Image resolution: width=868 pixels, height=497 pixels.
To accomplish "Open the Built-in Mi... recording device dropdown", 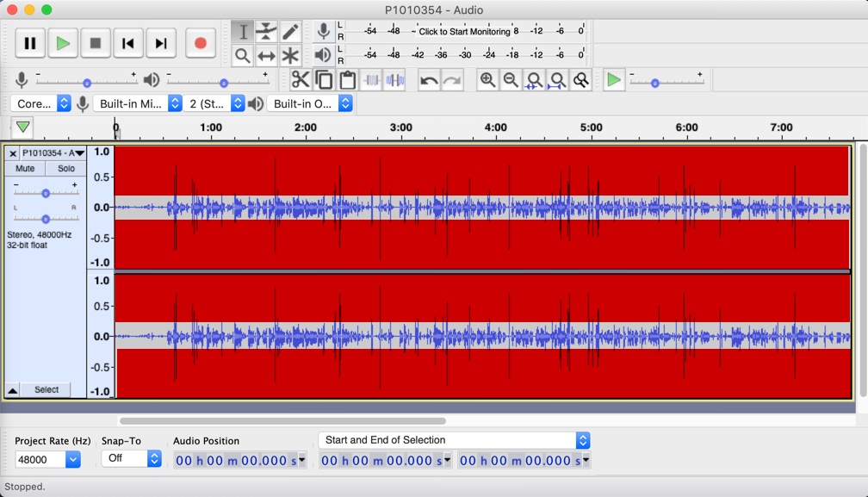I will [137, 103].
